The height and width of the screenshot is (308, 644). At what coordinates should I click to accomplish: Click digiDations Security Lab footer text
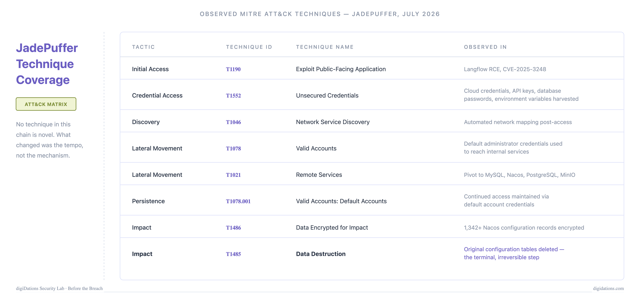59,288
